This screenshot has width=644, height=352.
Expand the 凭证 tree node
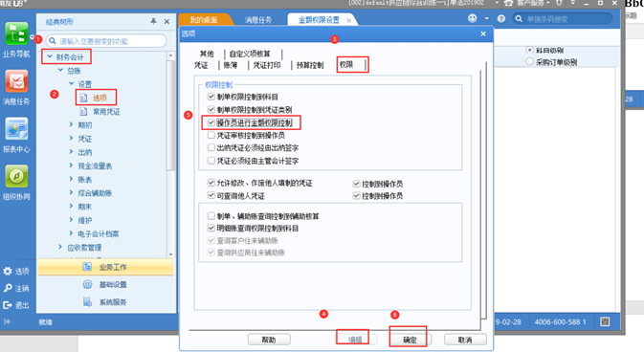pyautogui.click(x=71, y=139)
